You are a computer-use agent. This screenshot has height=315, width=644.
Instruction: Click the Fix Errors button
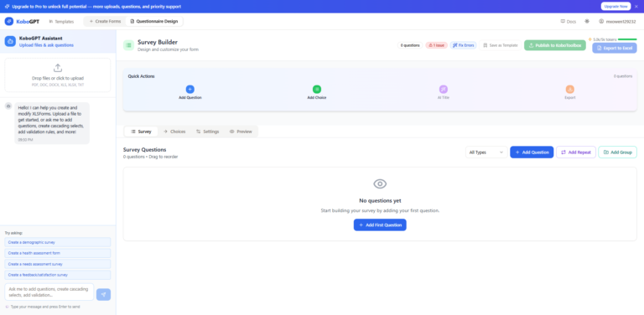[x=463, y=45]
